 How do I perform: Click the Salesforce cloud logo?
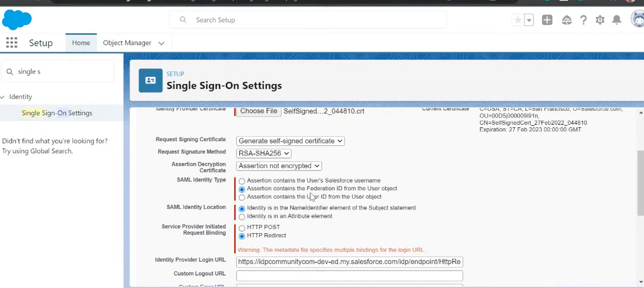coord(17,20)
